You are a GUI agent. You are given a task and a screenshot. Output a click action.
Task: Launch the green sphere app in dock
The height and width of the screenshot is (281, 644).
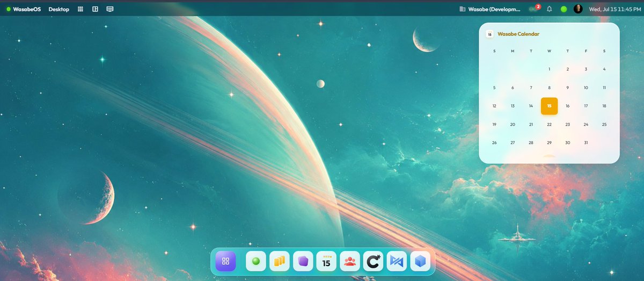(255, 261)
